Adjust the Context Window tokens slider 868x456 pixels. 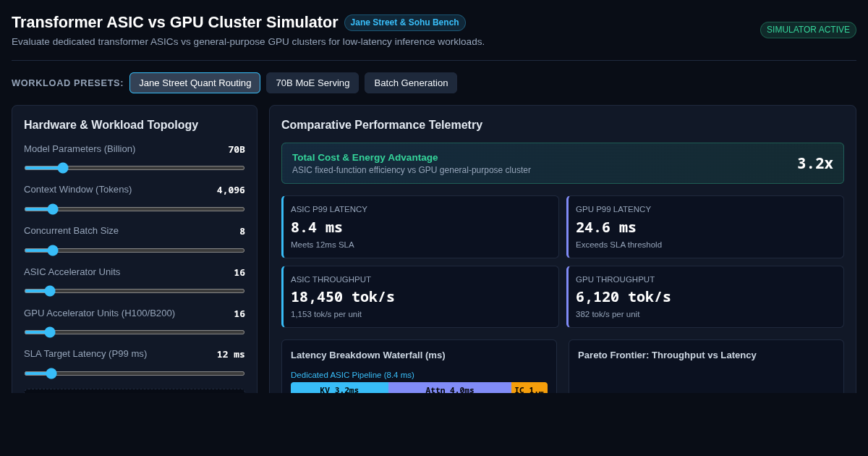pyautogui.click(x=135, y=209)
